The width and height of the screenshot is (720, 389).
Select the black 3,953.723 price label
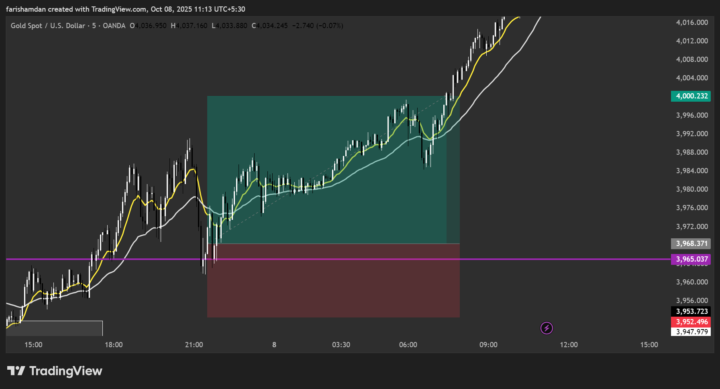pos(691,311)
